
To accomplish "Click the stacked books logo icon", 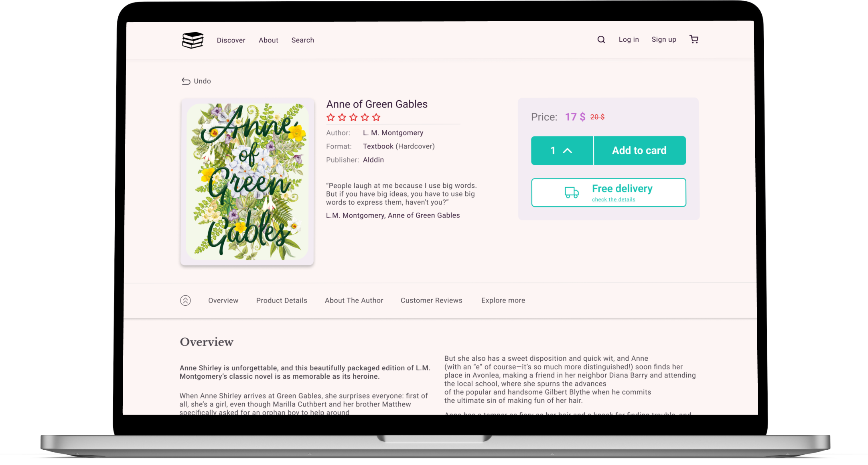I will [193, 40].
